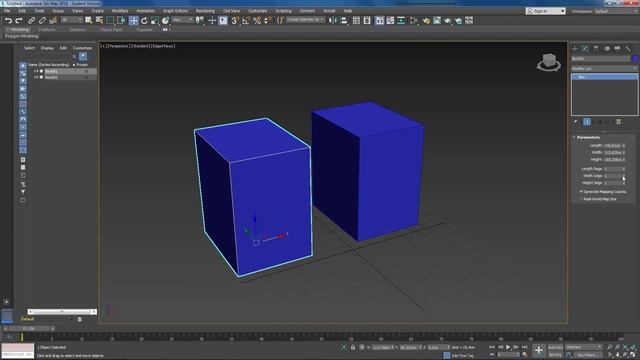The width and height of the screenshot is (640, 360).
Task: Toggle the Scene Explorer icon
Action: coord(356,20)
